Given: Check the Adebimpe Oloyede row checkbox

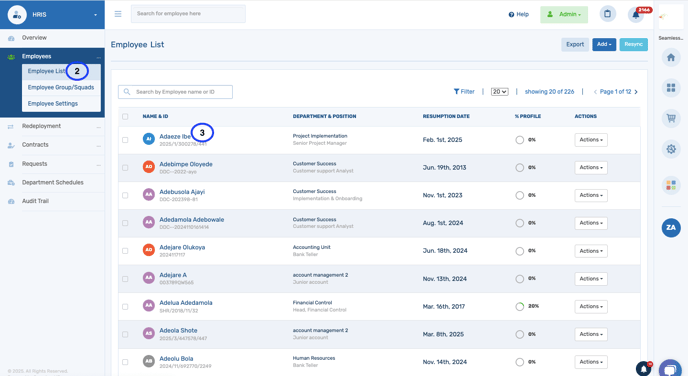Looking at the screenshot, I should coord(125,168).
